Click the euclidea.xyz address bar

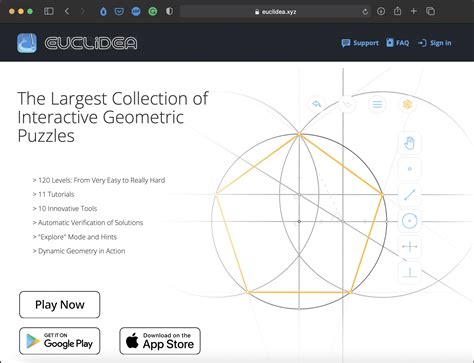click(275, 12)
